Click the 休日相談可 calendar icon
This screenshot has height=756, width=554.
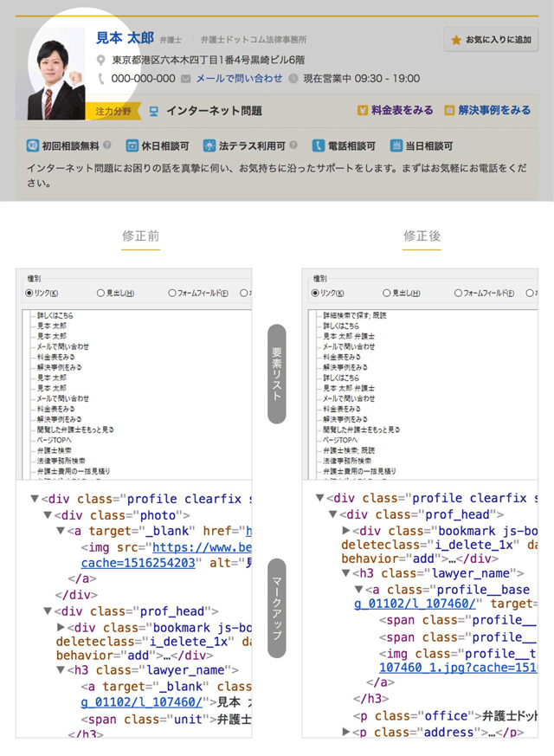tap(132, 146)
